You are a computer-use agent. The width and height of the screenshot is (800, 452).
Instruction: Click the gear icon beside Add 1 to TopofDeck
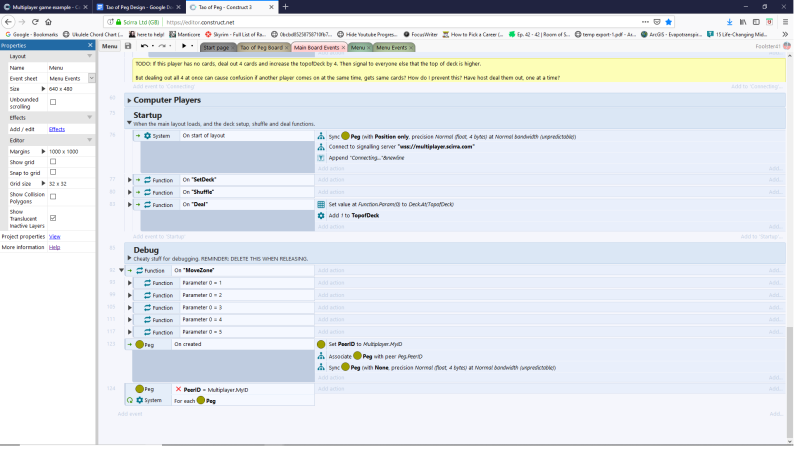[x=321, y=216]
